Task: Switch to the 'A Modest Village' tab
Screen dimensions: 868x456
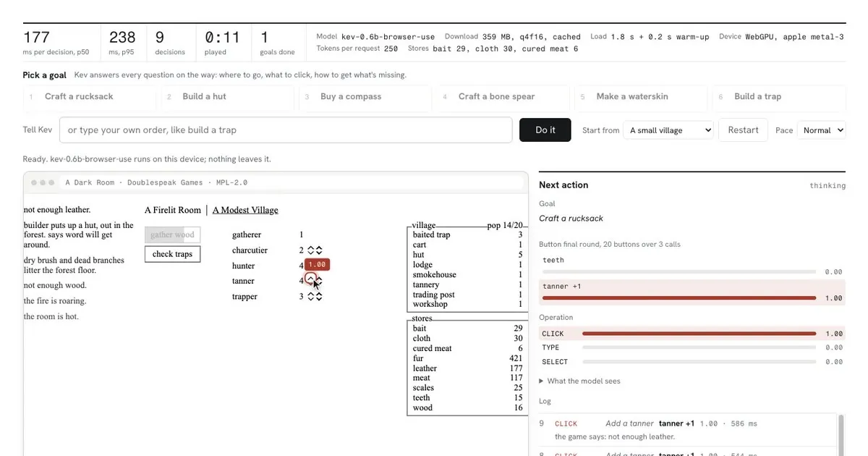Action: click(x=245, y=210)
